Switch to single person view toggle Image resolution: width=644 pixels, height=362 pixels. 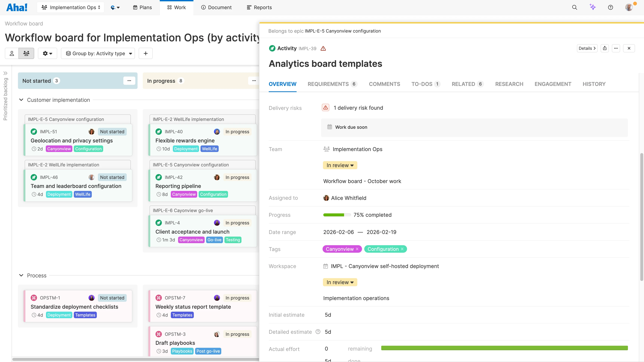(12, 53)
